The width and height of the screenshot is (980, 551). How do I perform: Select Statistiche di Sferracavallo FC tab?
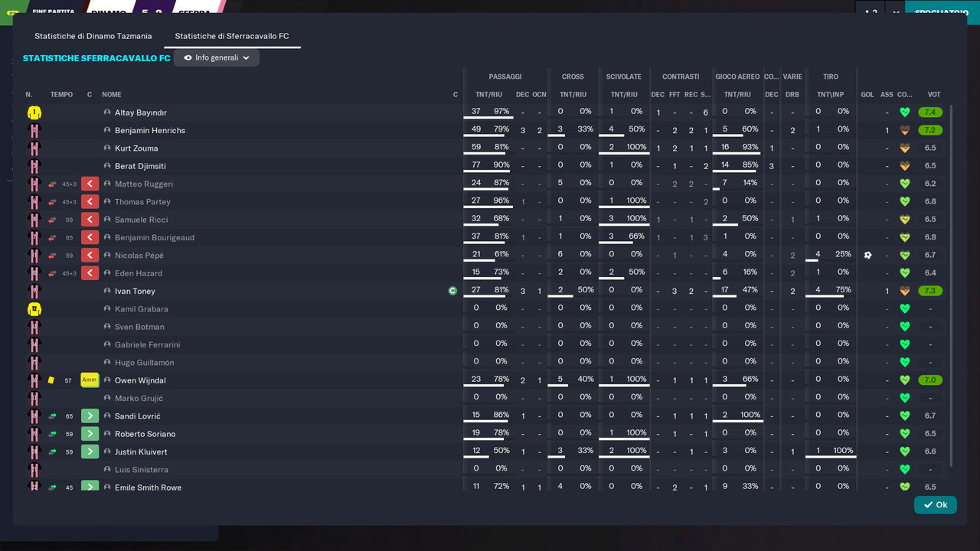(232, 36)
